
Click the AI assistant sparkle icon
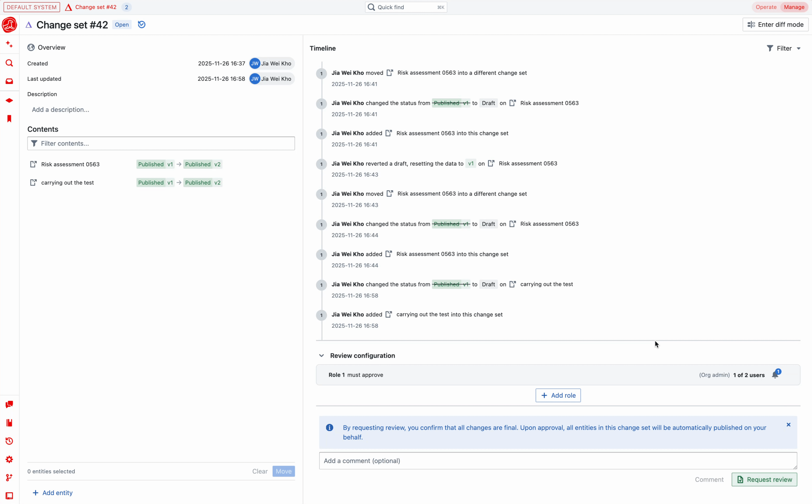(x=9, y=44)
